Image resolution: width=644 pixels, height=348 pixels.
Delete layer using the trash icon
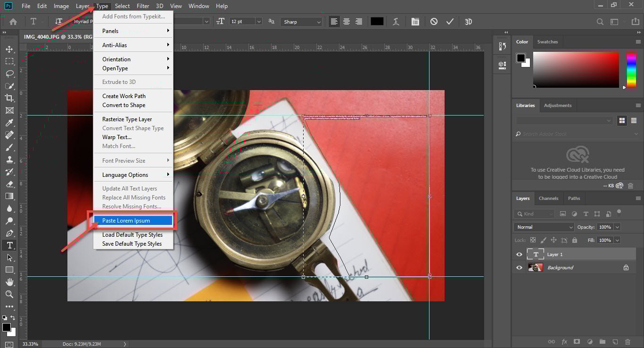(627, 341)
